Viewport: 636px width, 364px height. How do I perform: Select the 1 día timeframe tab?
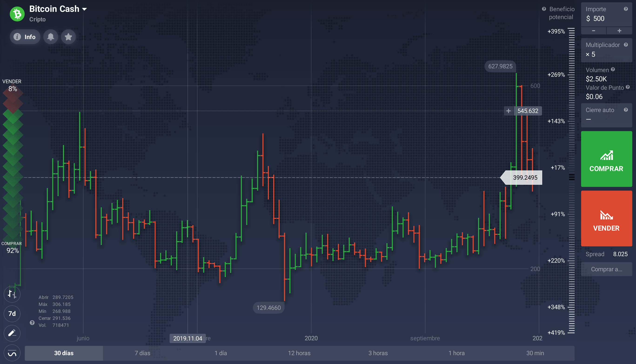(221, 353)
